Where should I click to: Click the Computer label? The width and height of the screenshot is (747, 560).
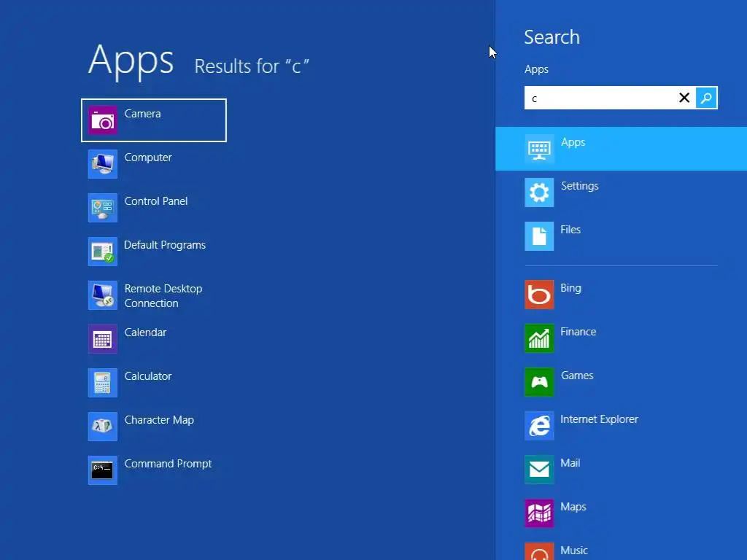148,157
